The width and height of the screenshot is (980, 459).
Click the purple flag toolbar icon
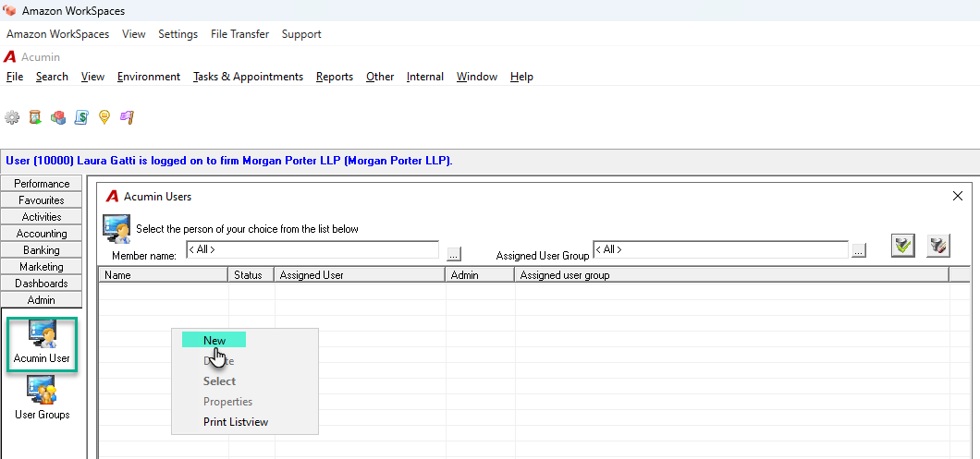pyautogui.click(x=128, y=116)
